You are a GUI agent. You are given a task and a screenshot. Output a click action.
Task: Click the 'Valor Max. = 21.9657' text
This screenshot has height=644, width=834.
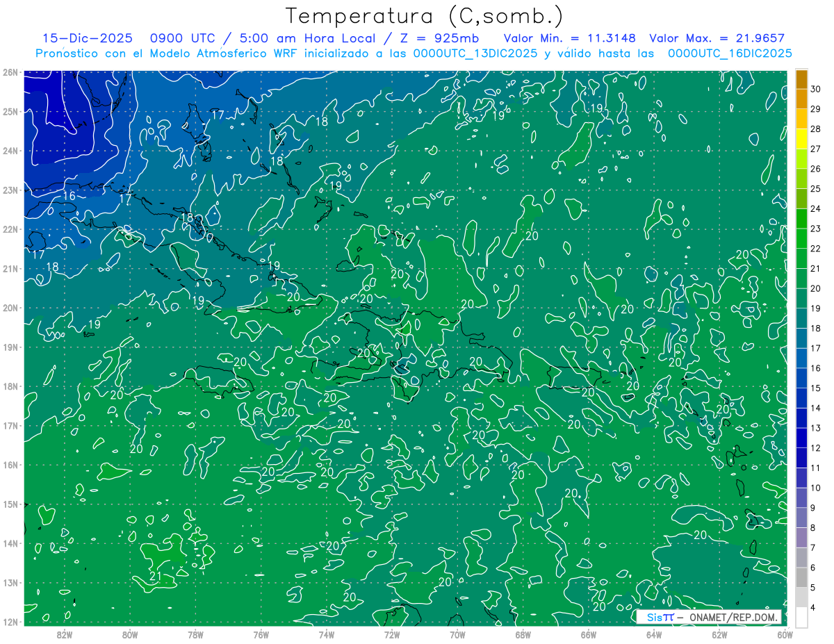pos(717,38)
